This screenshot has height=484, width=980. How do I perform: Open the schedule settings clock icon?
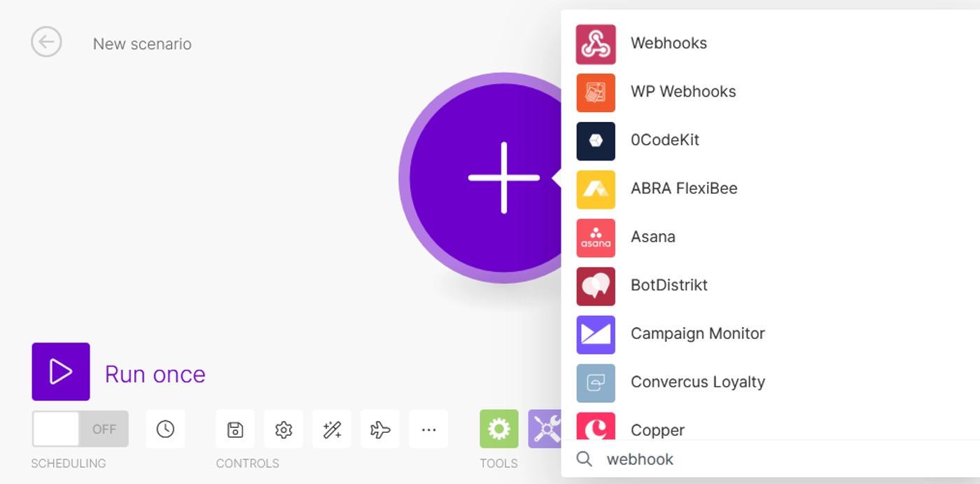[165, 429]
